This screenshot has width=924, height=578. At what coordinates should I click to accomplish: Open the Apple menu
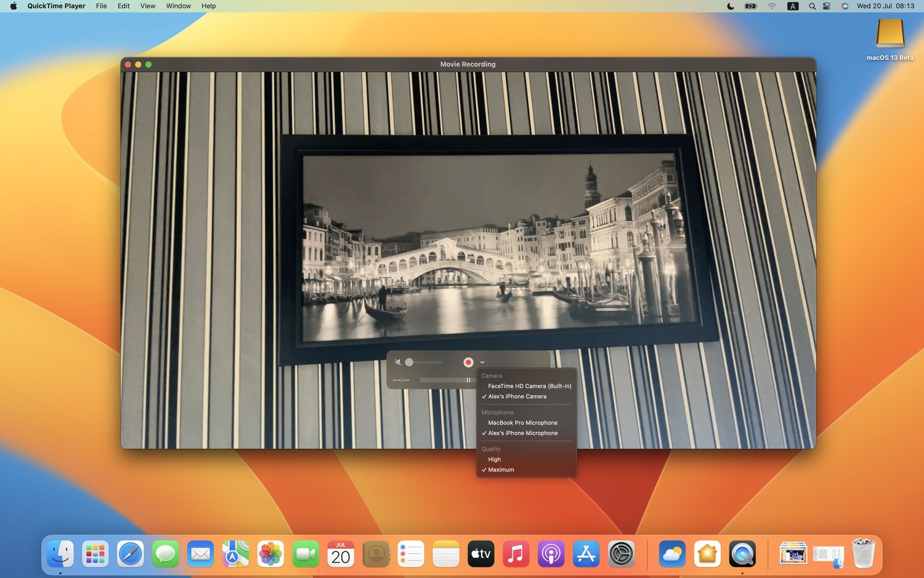(x=14, y=6)
